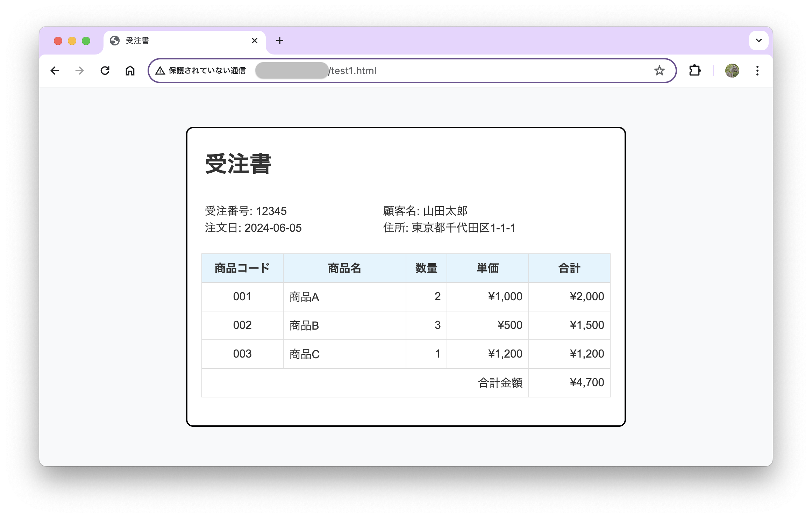Click the browser back arrow
This screenshot has height=518, width=812.
click(55, 71)
